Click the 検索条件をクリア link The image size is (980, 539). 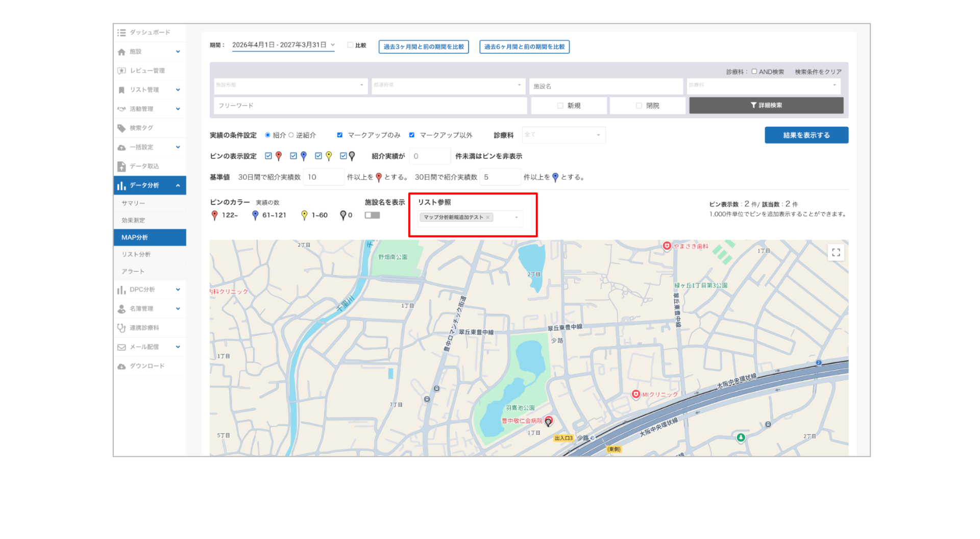pos(818,72)
